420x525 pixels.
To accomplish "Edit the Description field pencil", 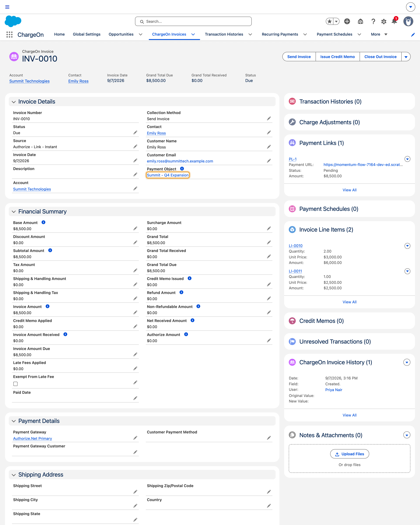I will [x=135, y=175].
